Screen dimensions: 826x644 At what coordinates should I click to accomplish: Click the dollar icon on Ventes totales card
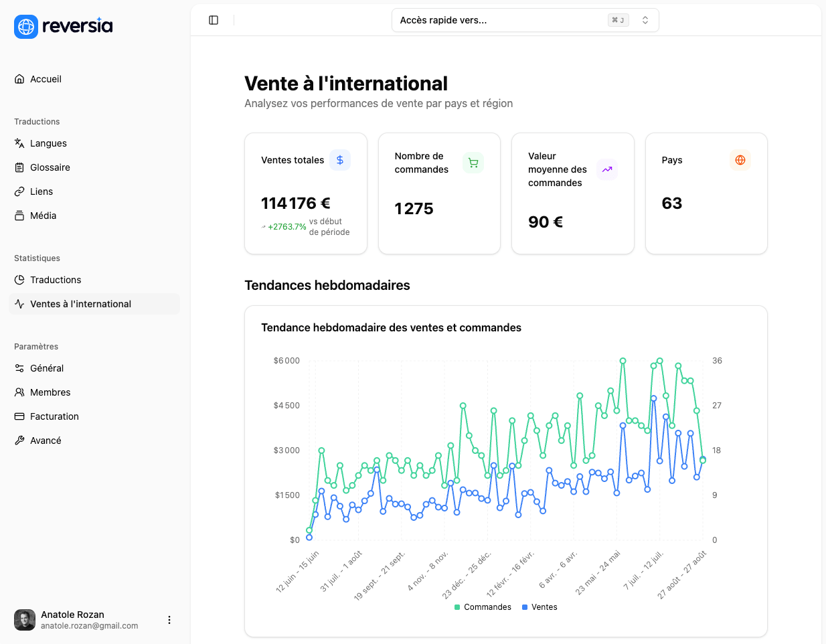tap(340, 160)
